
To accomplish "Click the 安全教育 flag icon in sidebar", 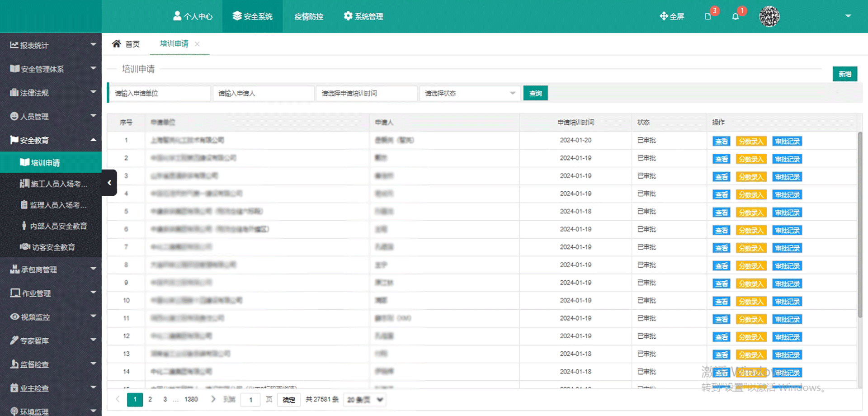I will pos(14,140).
